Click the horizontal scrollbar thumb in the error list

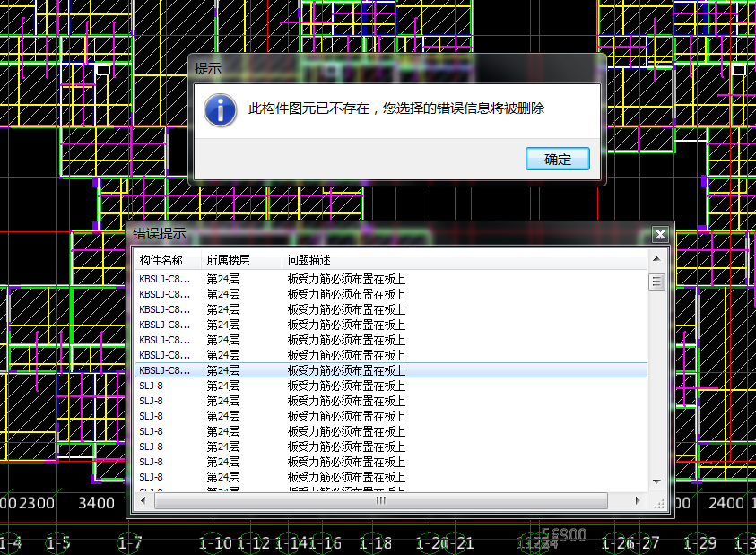[x=381, y=500]
